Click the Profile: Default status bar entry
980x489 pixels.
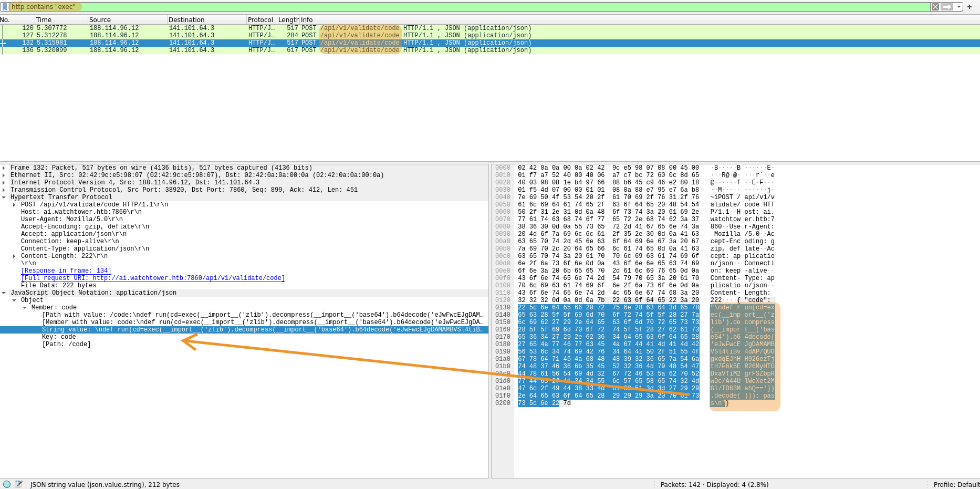click(957, 484)
